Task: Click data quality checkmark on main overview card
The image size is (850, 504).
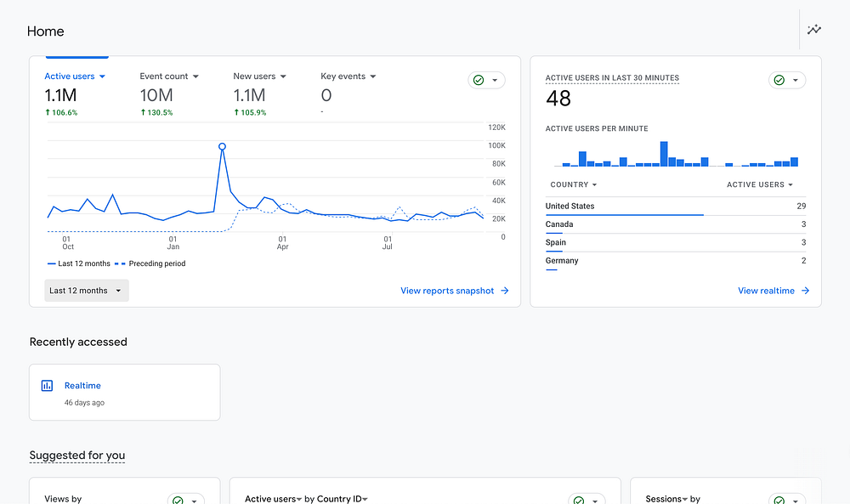Action: click(x=479, y=80)
